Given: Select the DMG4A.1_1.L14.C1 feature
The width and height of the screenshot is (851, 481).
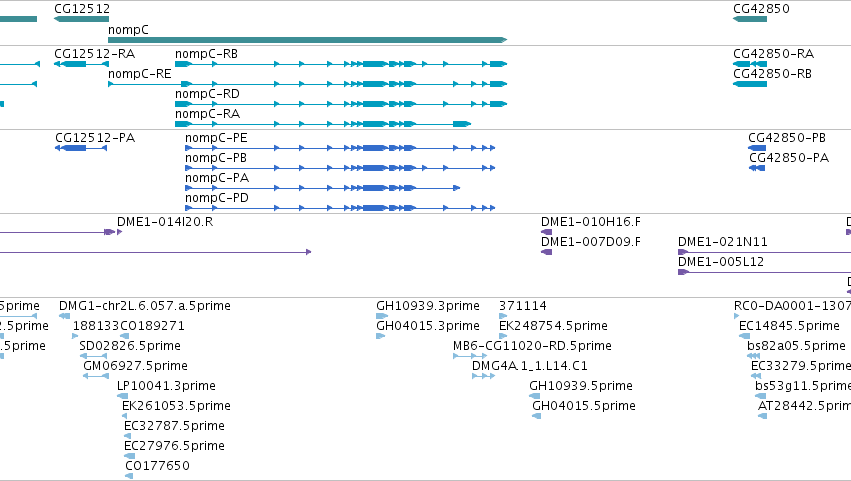Looking at the screenshot, I should (483, 376).
